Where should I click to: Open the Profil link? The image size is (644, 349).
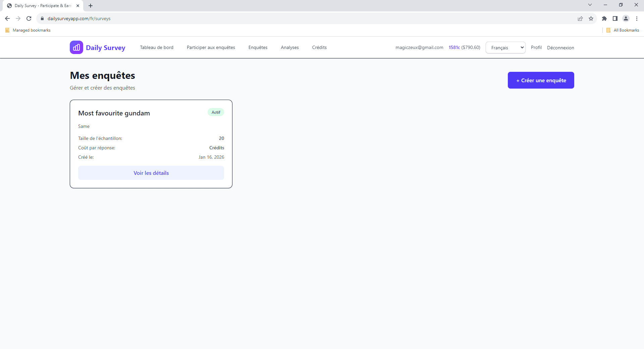(x=536, y=47)
